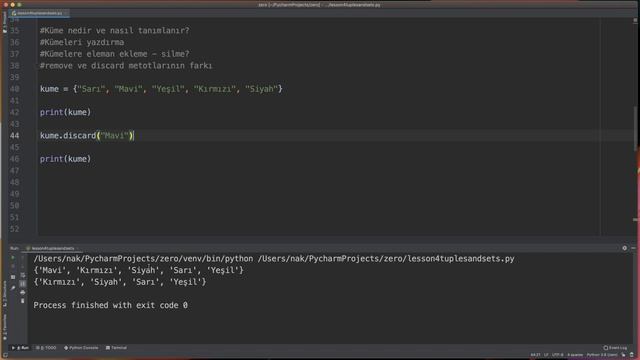Hide the Run panel with minimize icon
Viewport: 640px width, 360px height.
633,248
